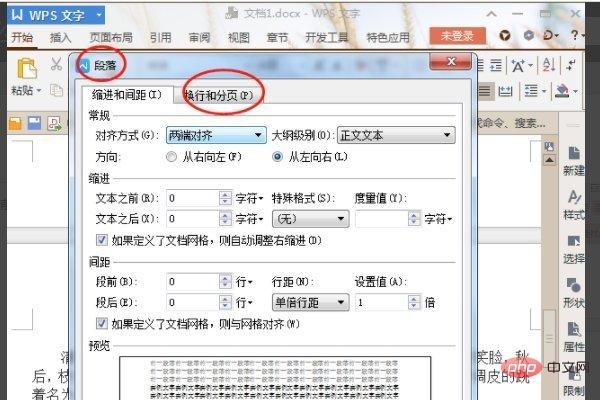Click the A-Z sort icon
This screenshot has width=600, height=400.
point(549,65)
